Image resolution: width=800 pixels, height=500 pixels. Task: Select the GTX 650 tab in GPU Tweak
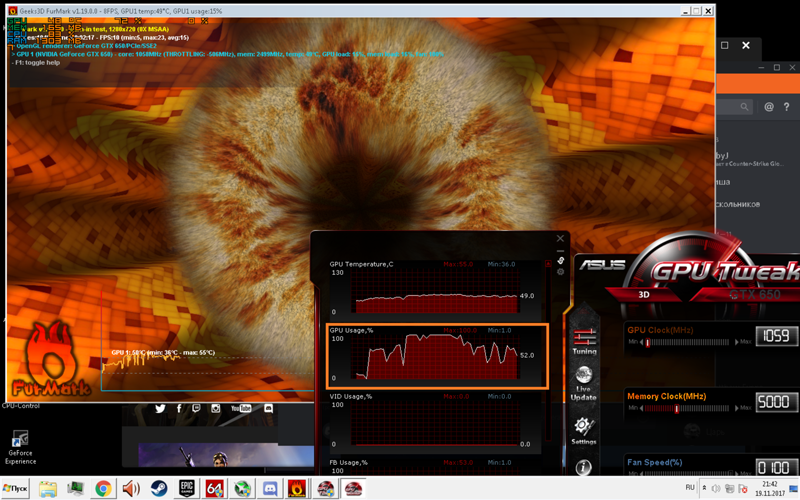[x=755, y=294]
